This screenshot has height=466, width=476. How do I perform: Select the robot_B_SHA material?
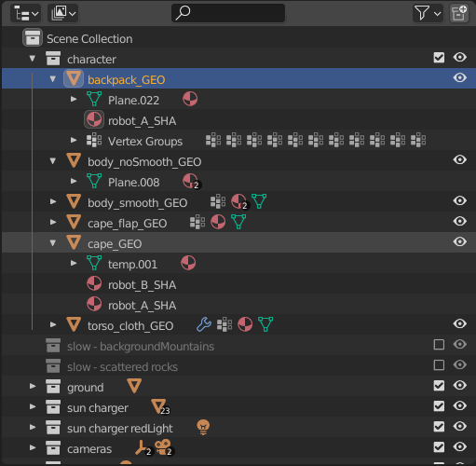pos(142,285)
